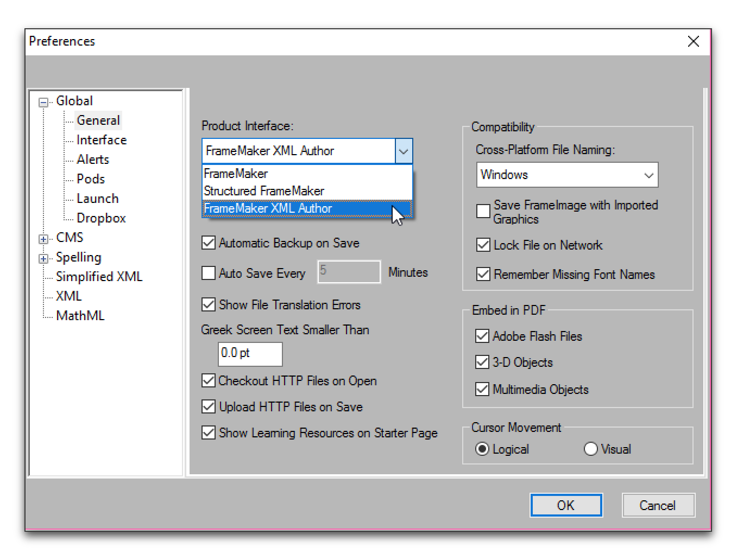Viewport: 737px width, 560px height.
Task: Collapse the Global tree node
Action: click(43, 102)
